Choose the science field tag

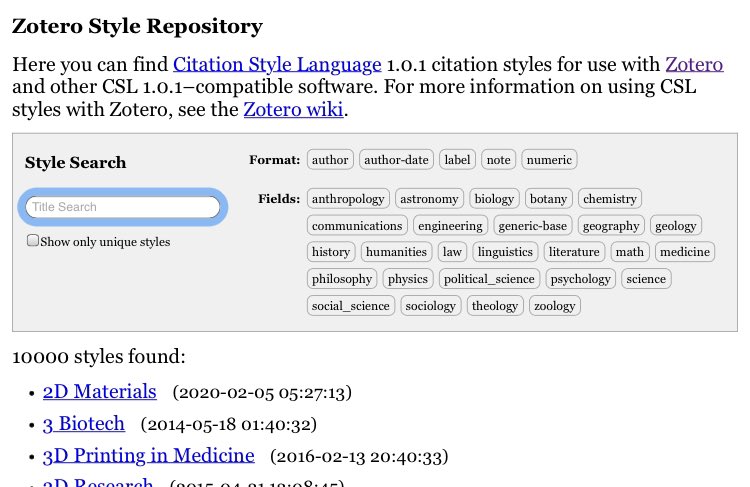coord(646,278)
